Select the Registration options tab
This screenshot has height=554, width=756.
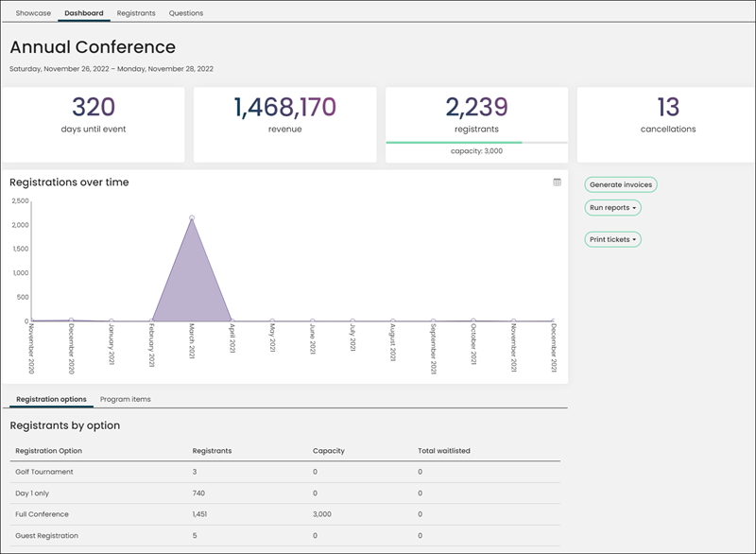tap(51, 399)
